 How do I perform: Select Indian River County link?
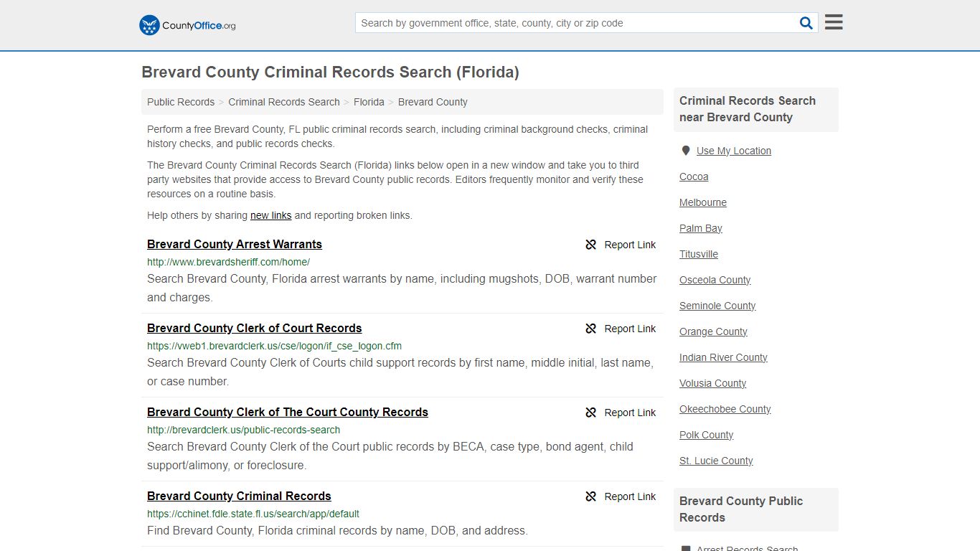click(x=723, y=357)
